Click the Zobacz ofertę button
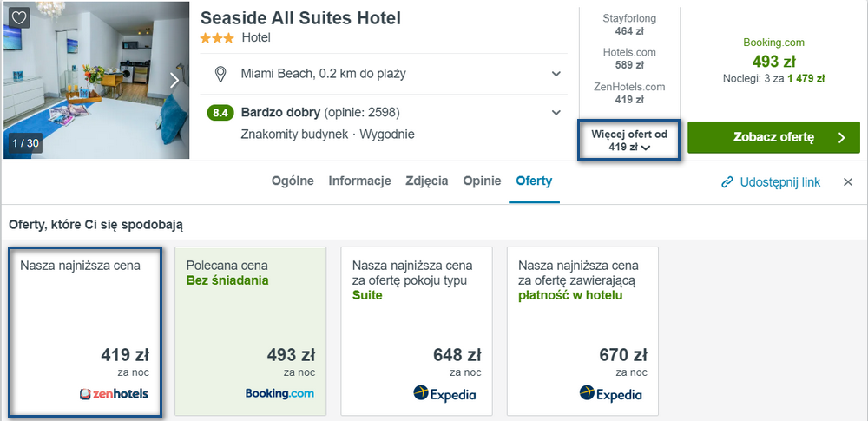Image resolution: width=868 pixels, height=421 pixels. pos(774,137)
